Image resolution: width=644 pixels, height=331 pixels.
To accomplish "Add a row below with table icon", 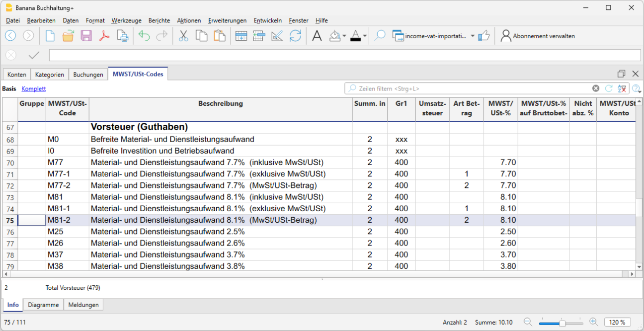I will [241, 36].
